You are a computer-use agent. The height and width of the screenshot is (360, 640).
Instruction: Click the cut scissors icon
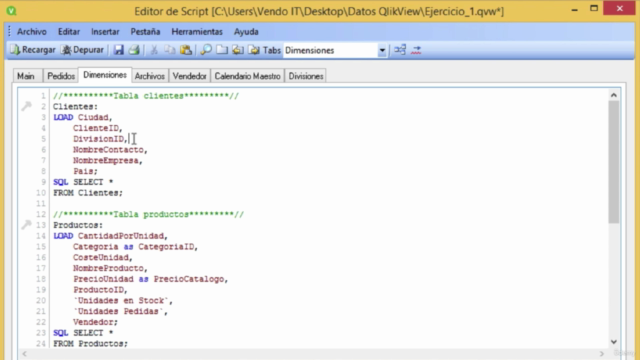pyautogui.click(x=154, y=50)
